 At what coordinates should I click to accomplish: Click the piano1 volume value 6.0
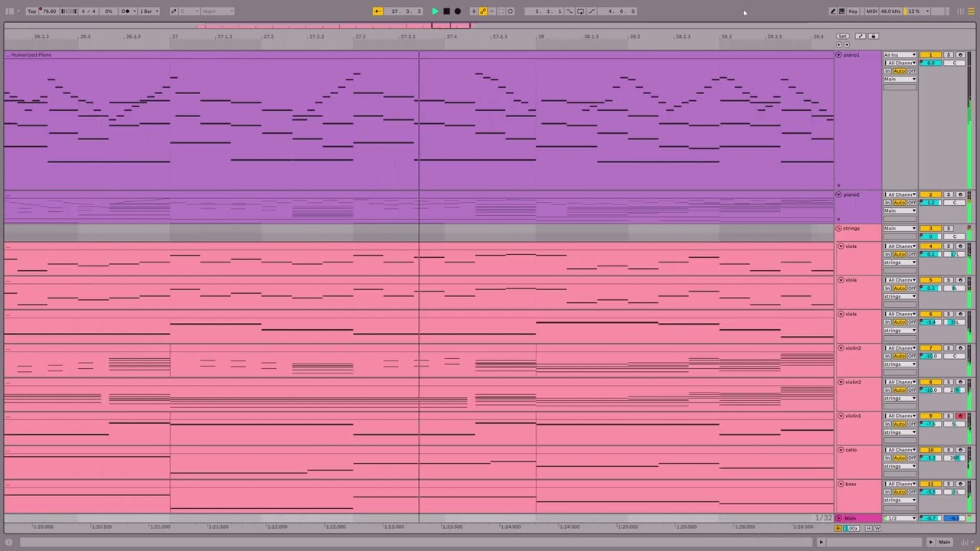point(930,63)
